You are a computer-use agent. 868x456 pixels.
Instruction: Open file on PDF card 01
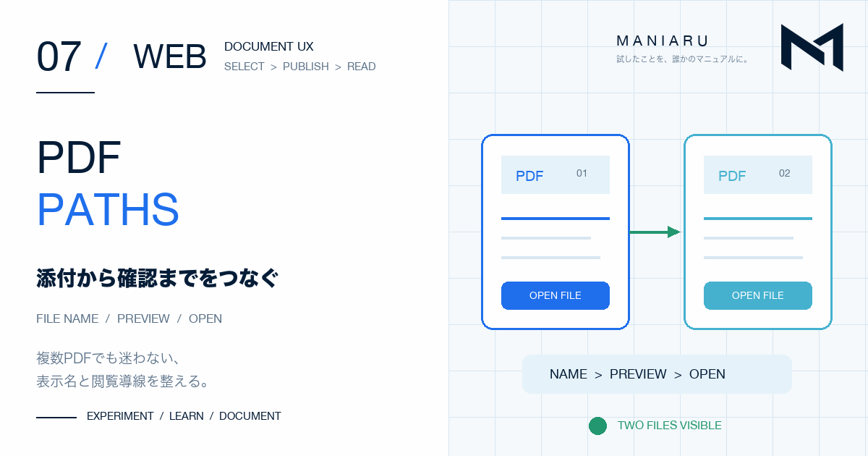(x=556, y=295)
